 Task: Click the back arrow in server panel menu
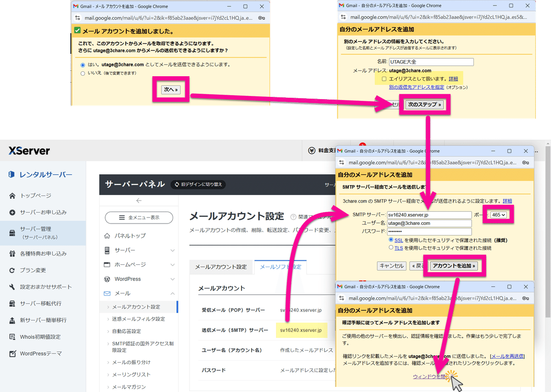(139, 201)
